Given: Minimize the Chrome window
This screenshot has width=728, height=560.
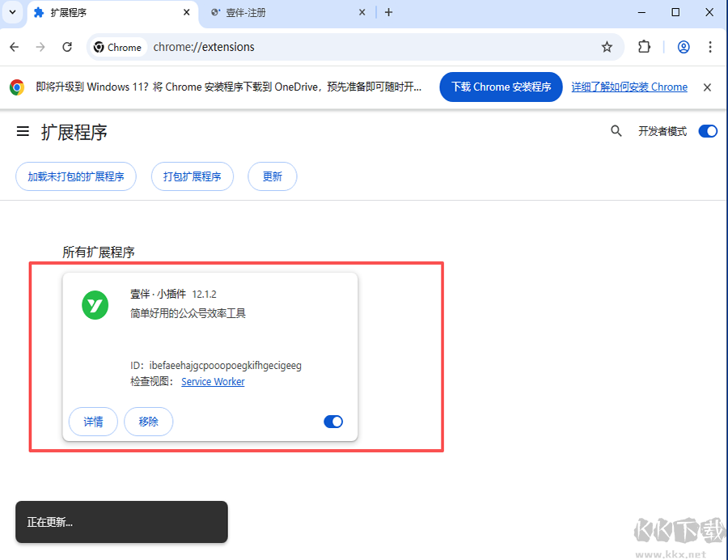Looking at the screenshot, I should pyautogui.click(x=641, y=12).
